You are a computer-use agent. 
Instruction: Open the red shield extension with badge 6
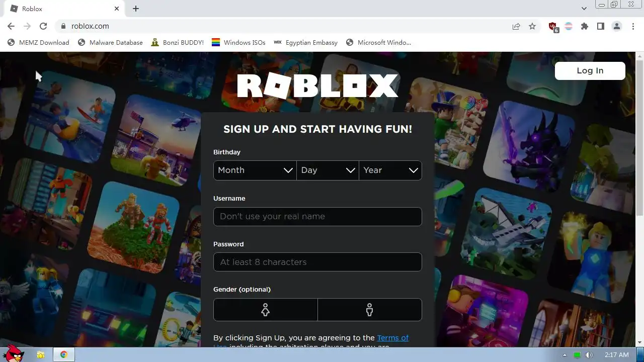click(x=553, y=27)
